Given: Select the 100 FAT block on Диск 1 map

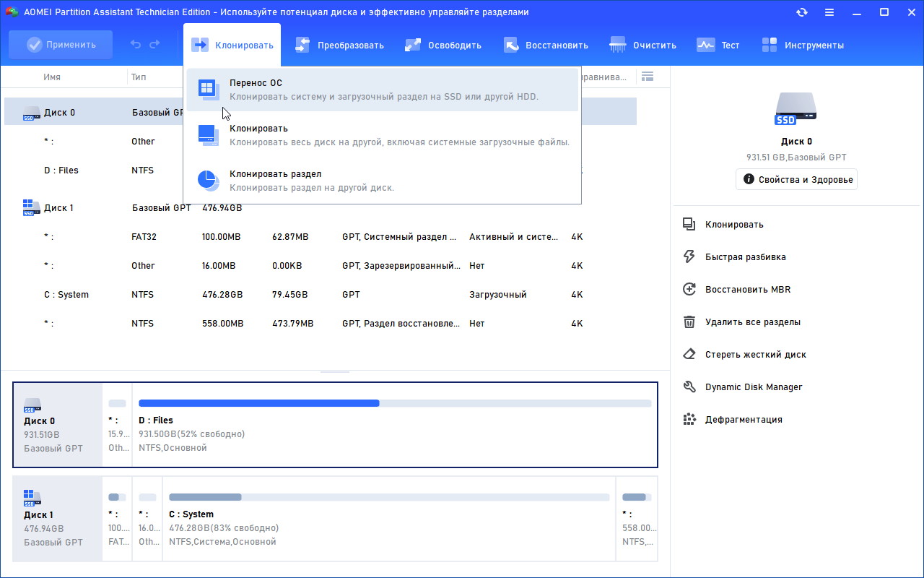Looking at the screenshot, I should pyautogui.click(x=117, y=519).
